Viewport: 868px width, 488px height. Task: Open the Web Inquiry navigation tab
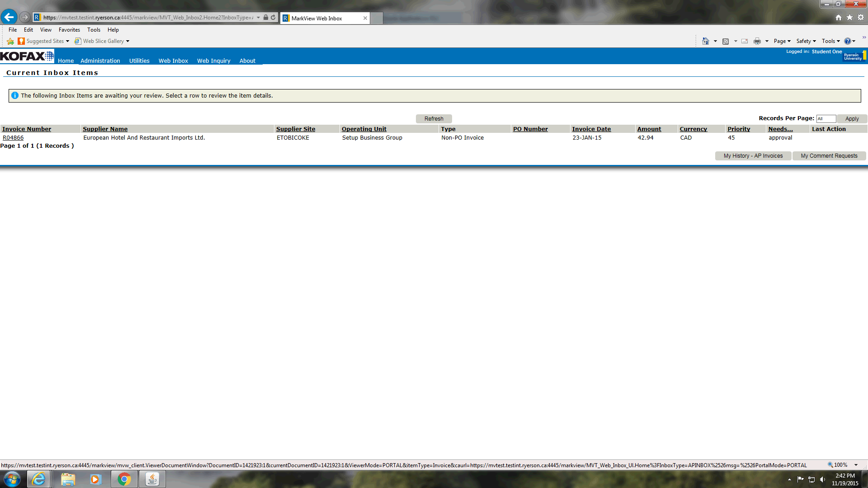pyautogui.click(x=213, y=61)
